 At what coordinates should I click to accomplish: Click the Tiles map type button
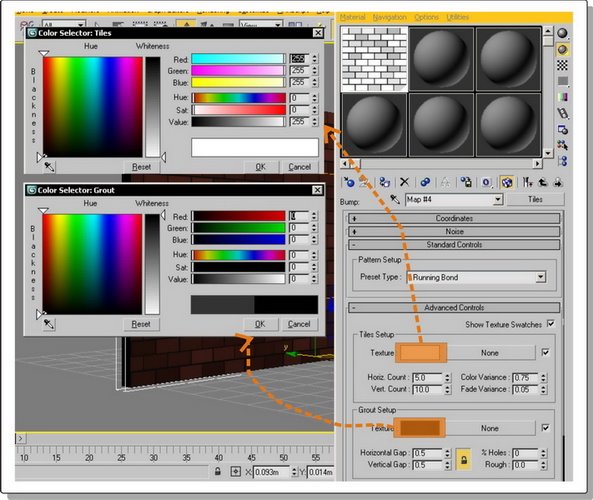pos(535,199)
